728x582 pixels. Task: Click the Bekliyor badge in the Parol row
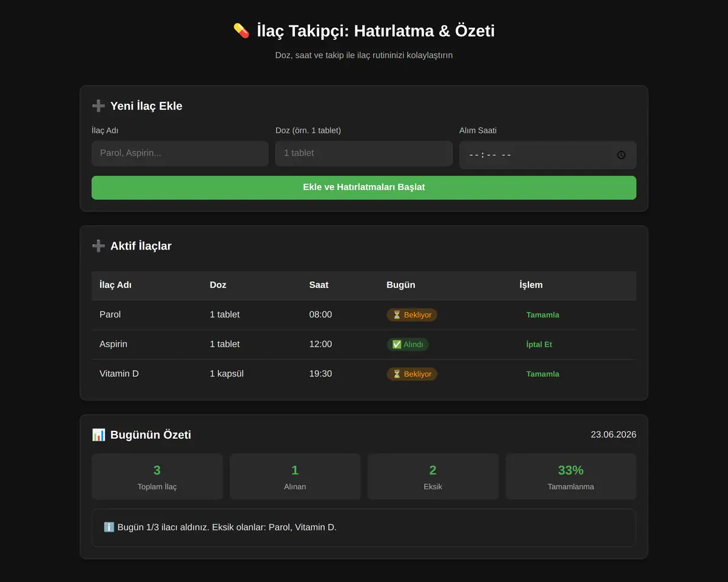[412, 315]
